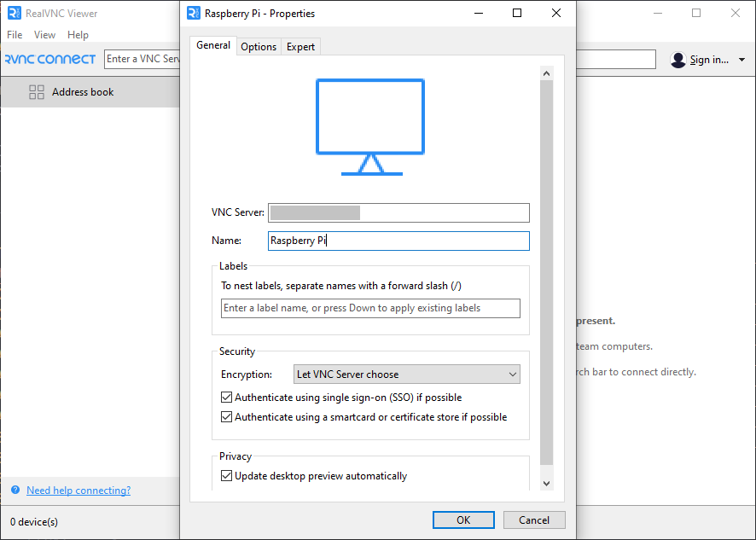
Task: Close the Raspberry Pi Properties dialog
Action: pyautogui.click(x=556, y=13)
